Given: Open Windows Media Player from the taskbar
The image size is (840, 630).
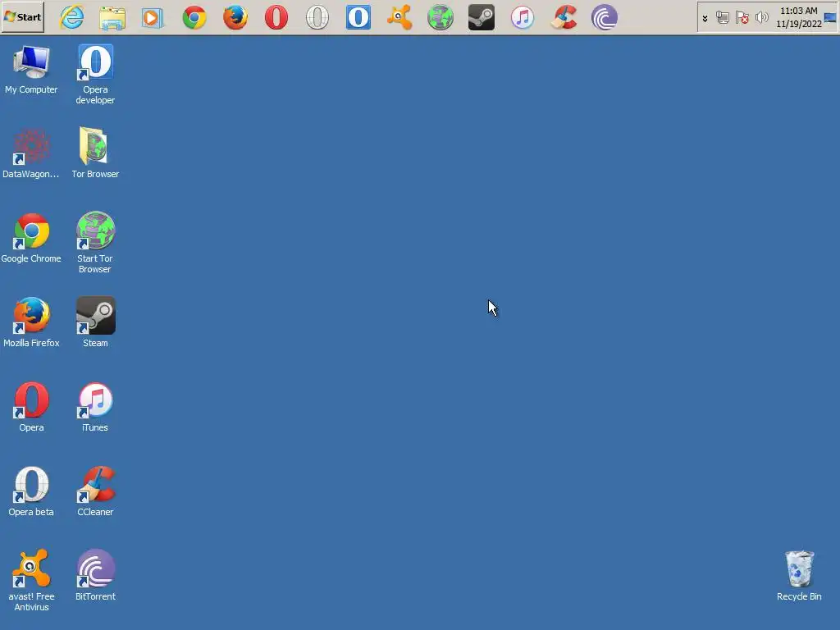Looking at the screenshot, I should 153,18.
